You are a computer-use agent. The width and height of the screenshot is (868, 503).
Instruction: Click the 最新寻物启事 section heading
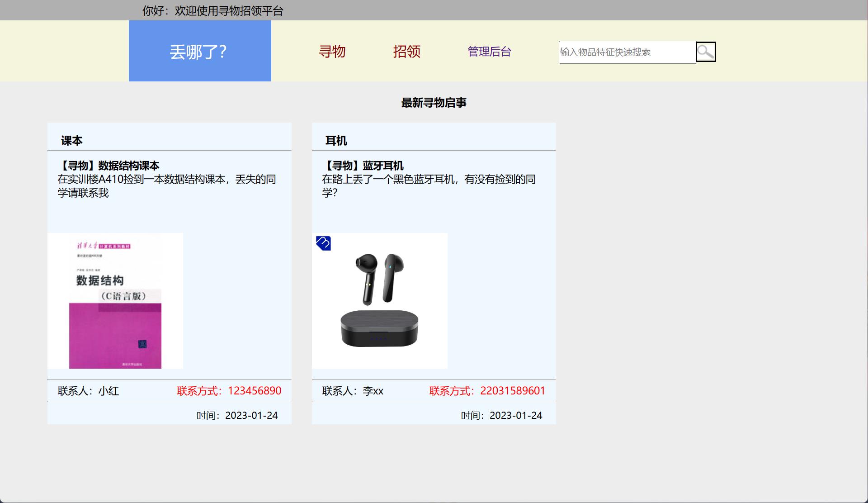coord(433,103)
